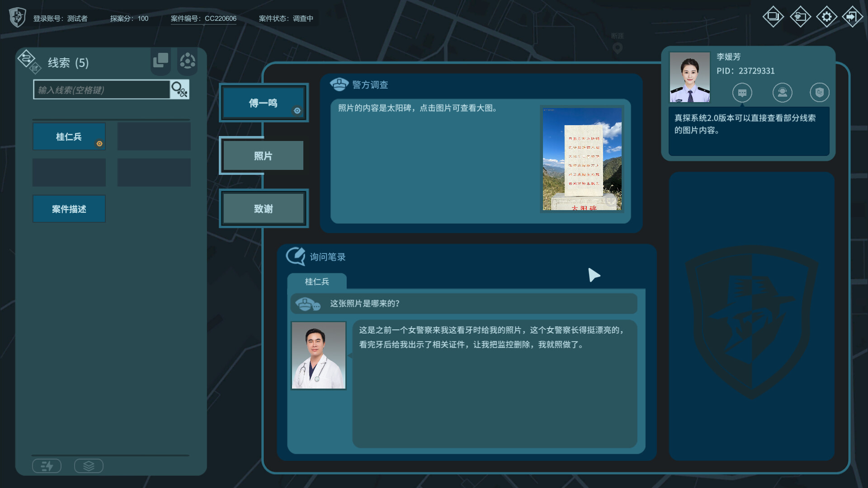Image resolution: width=868 pixels, height=488 pixels.
Task: Open the clue network share icon
Action: point(187,61)
